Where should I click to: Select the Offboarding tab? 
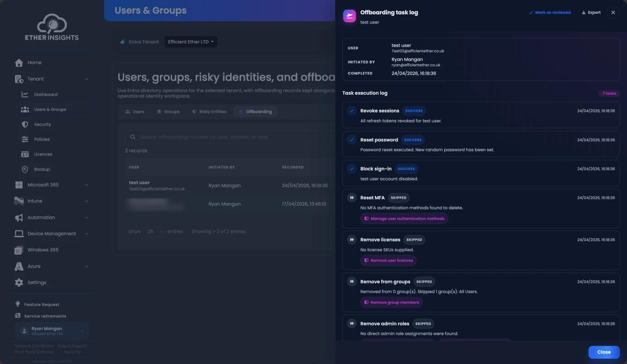pyautogui.click(x=255, y=112)
